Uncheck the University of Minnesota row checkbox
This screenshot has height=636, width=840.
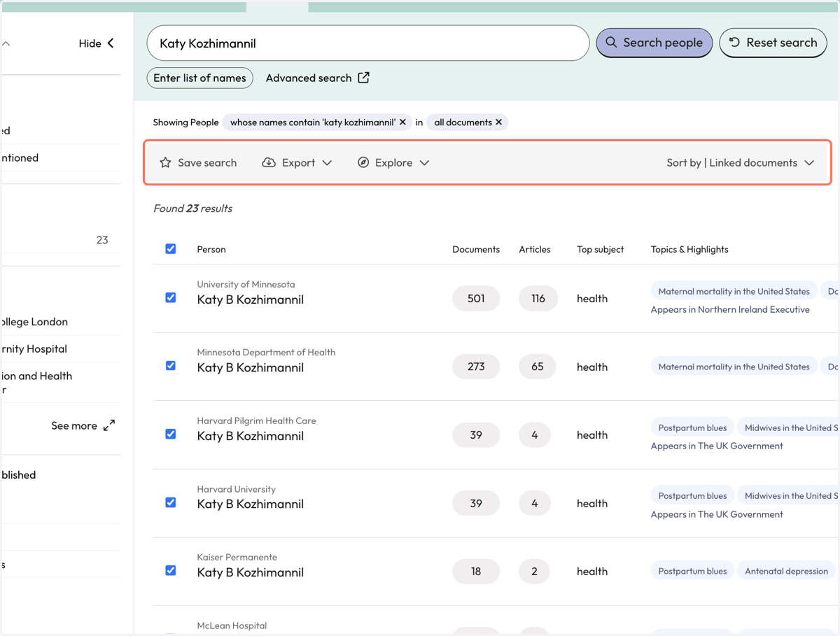pyautogui.click(x=171, y=297)
